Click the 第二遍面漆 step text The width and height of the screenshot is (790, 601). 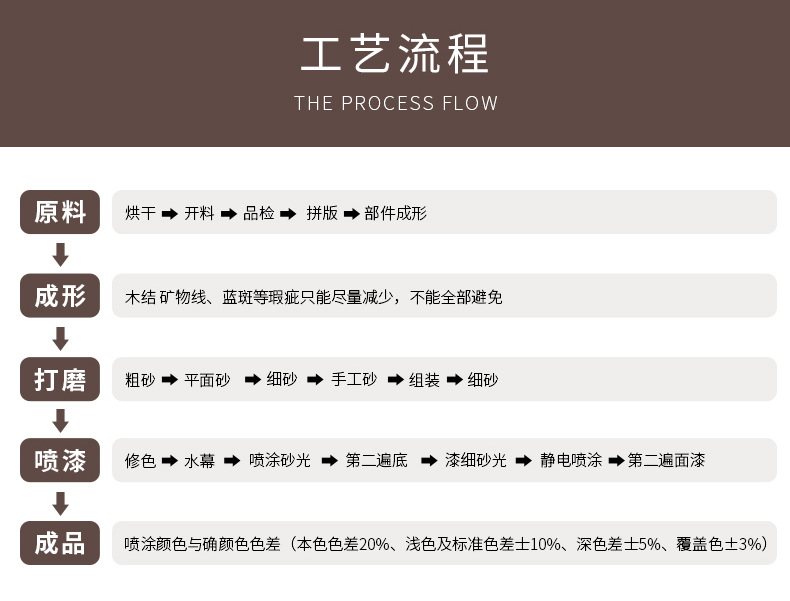click(666, 461)
